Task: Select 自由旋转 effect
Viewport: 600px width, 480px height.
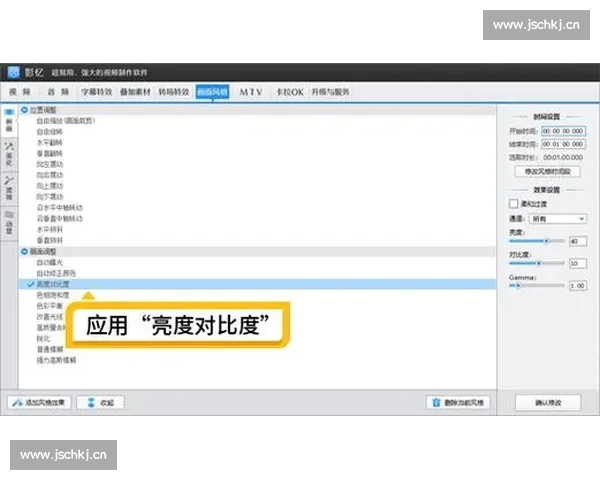Action: coord(49,132)
